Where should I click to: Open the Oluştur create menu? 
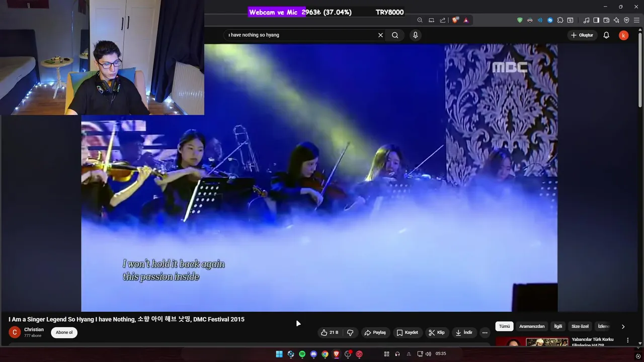click(582, 35)
